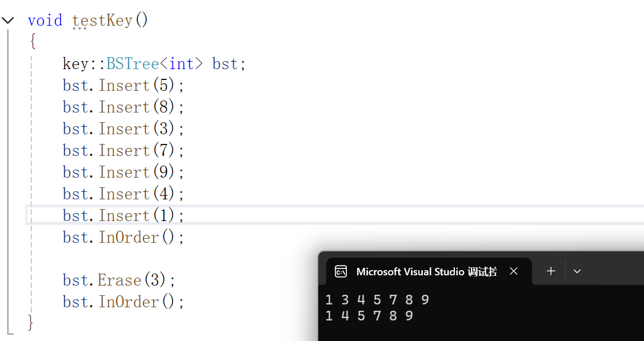This screenshot has height=341, width=644.
Task: Click the void keyword
Action: tap(45, 20)
